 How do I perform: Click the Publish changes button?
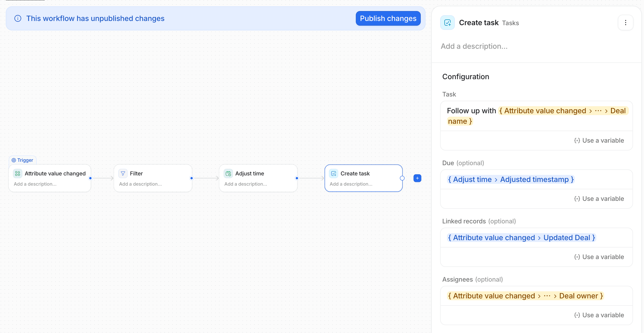tap(388, 18)
